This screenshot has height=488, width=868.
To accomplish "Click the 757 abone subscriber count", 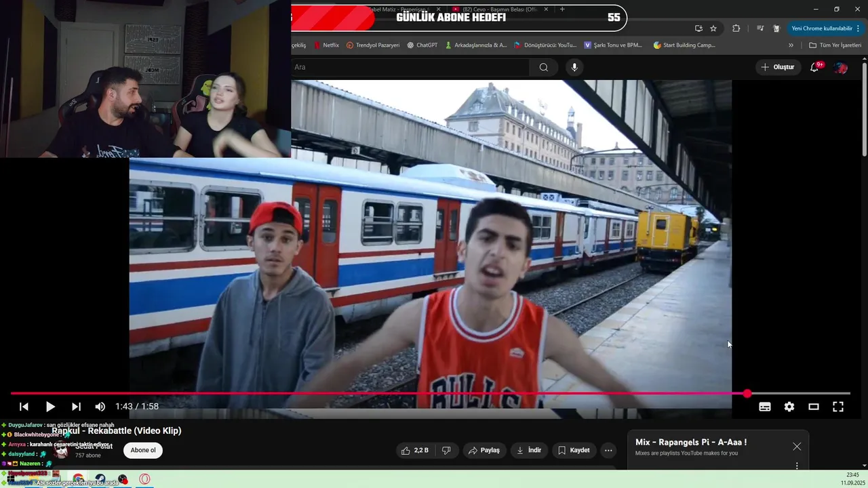I will click(x=88, y=455).
